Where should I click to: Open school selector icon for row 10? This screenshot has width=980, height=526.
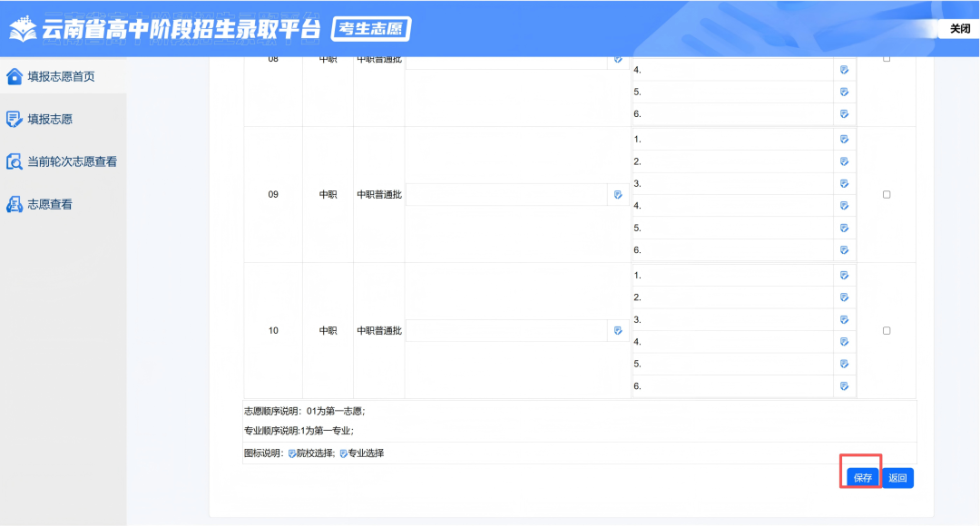point(618,330)
